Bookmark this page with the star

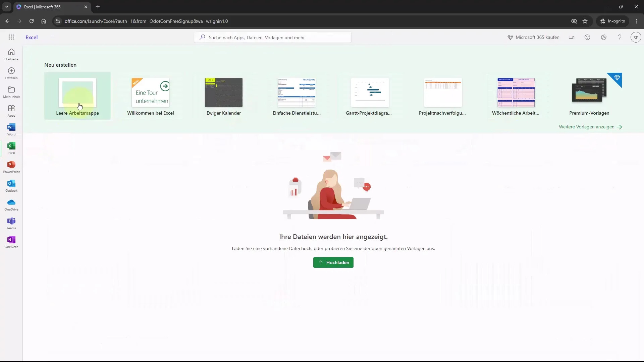point(585,21)
